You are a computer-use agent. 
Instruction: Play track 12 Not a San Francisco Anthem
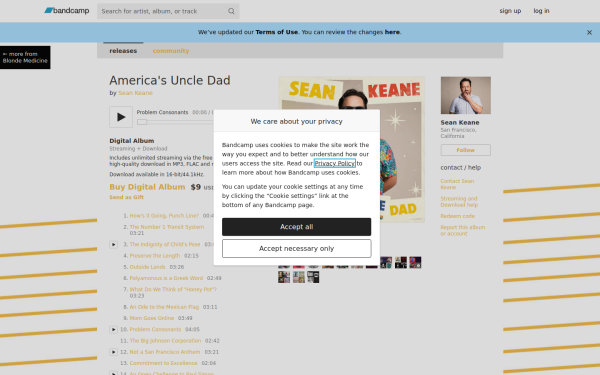(x=114, y=352)
